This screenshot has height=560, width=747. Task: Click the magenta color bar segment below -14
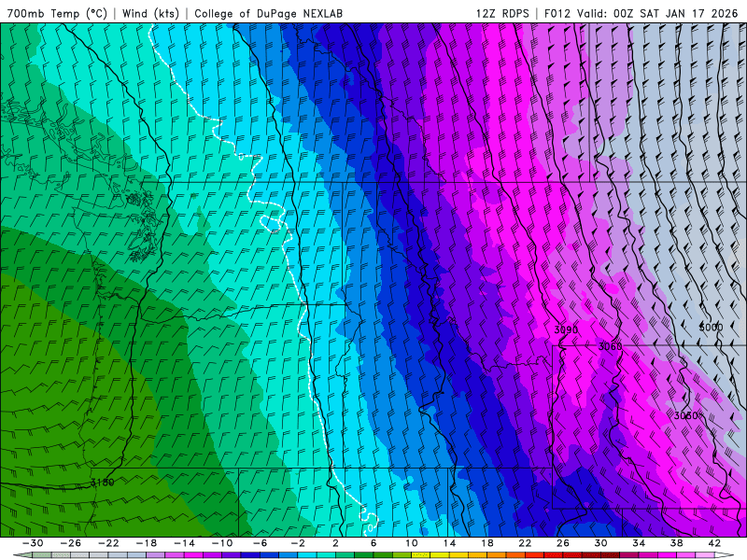[193, 555]
